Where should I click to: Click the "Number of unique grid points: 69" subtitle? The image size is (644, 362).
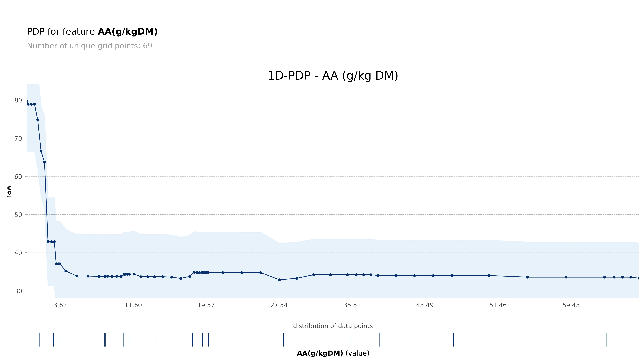[x=90, y=46]
